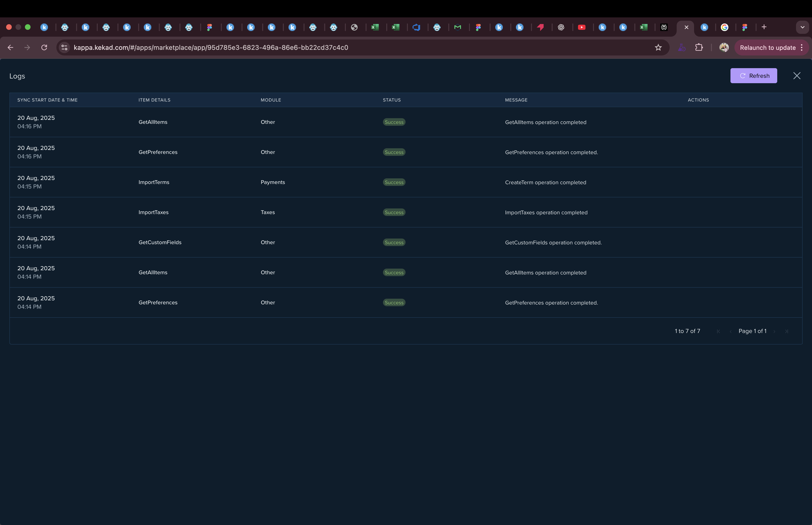Open a new browser tab
The height and width of the screenshot is (525, 812).
coord(764,27)
